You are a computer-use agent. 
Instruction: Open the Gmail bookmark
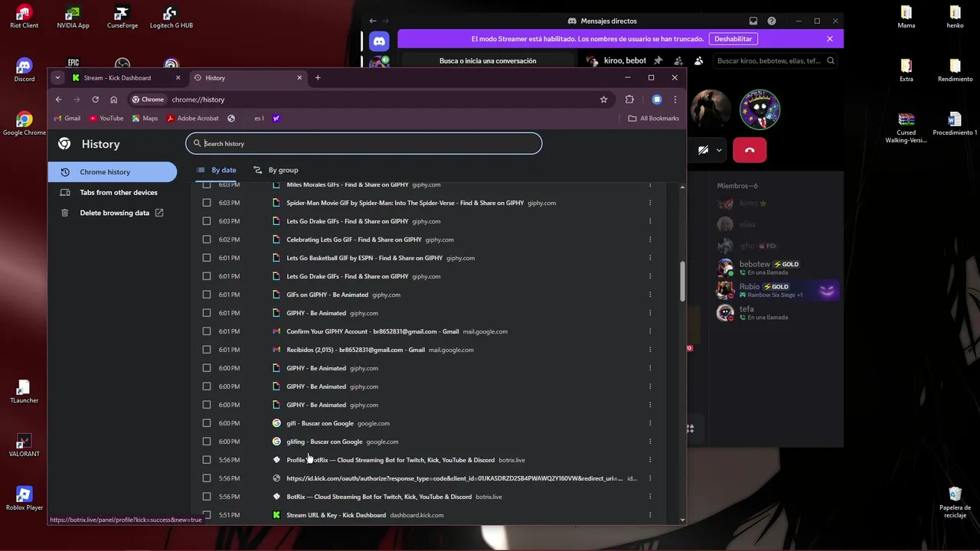[67, 119]
